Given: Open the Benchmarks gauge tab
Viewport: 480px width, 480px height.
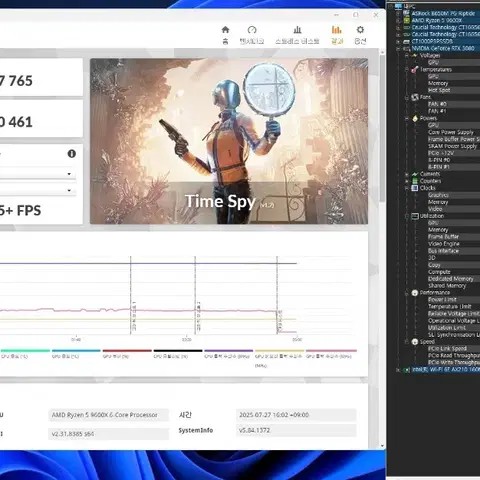Looking at the screenshot, I should (252, 35).
